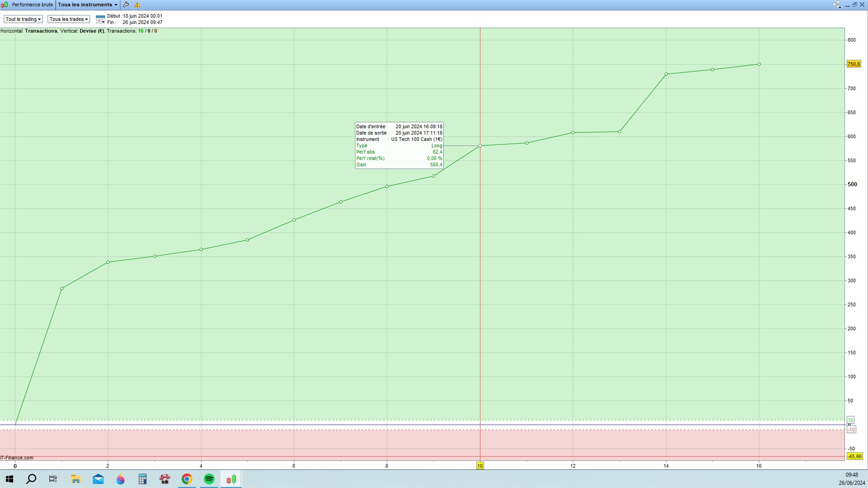Open the Tous les instruments dropdown
Image resolution: width=868 pixels, height=488 pixels.
click(87, 5)
